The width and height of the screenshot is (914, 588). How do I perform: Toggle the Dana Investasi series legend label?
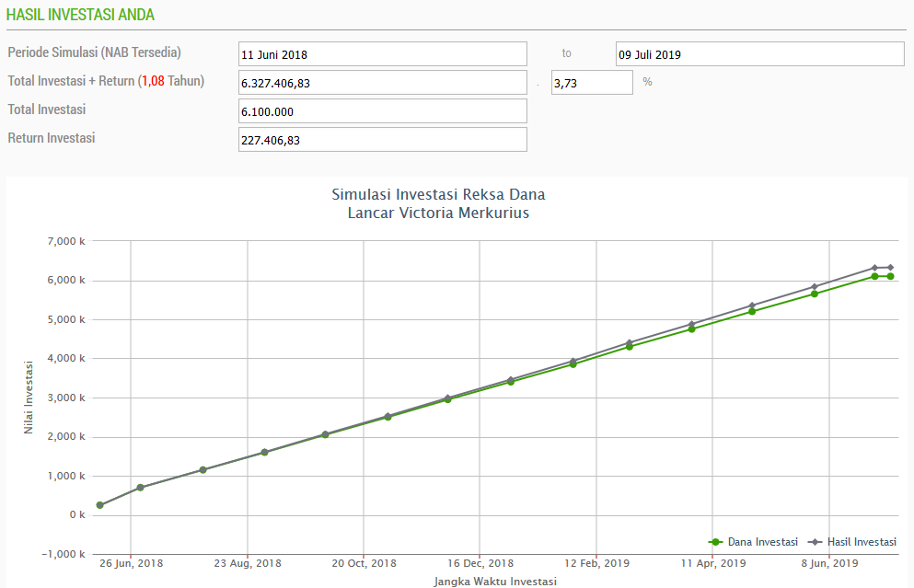coord(762,542)
